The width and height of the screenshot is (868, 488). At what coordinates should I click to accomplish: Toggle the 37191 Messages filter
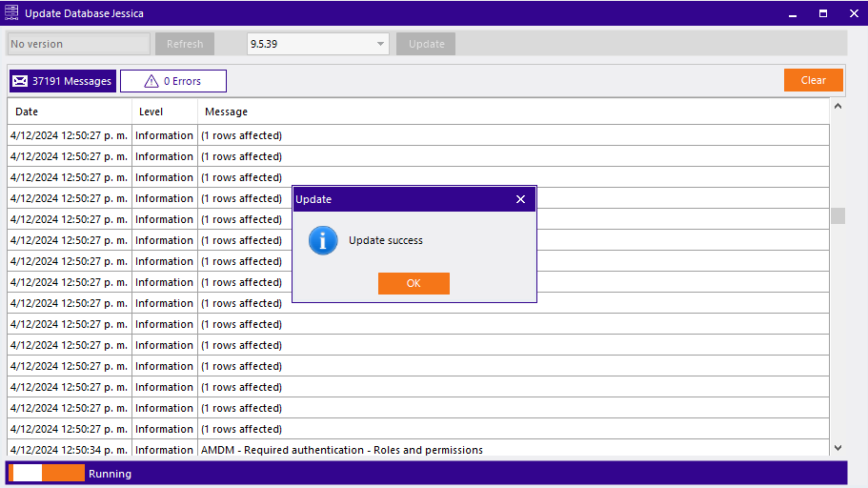[x=63, y=81]
